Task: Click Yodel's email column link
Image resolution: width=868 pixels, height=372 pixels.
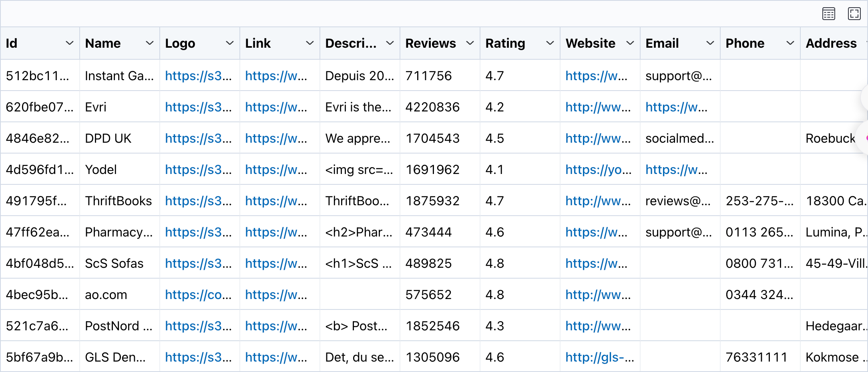Action: point(676,170)
